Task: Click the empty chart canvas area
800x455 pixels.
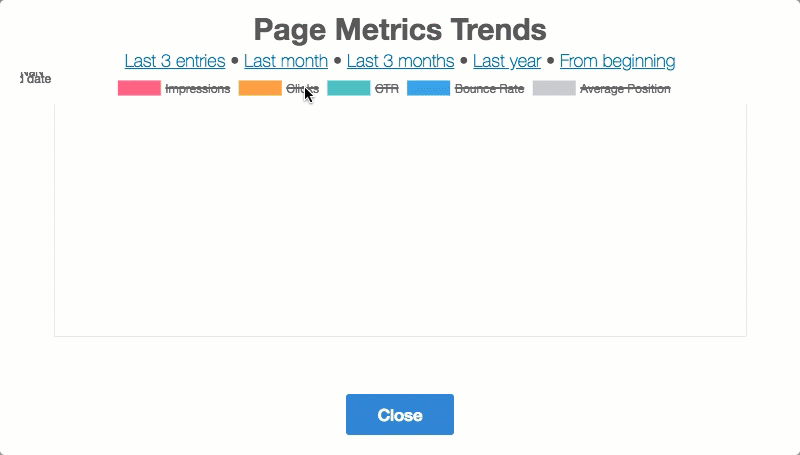Action: pyautogui.click(x=400, y=220)
